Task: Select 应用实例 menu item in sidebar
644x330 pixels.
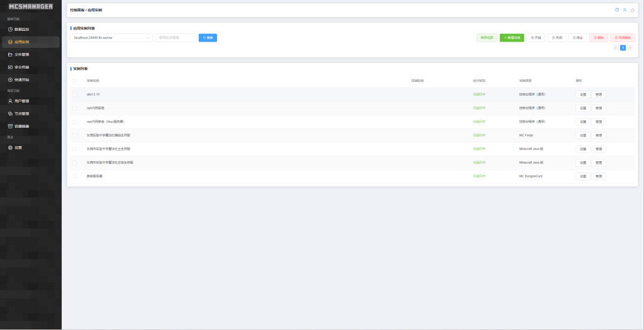Action: (22, 42)
